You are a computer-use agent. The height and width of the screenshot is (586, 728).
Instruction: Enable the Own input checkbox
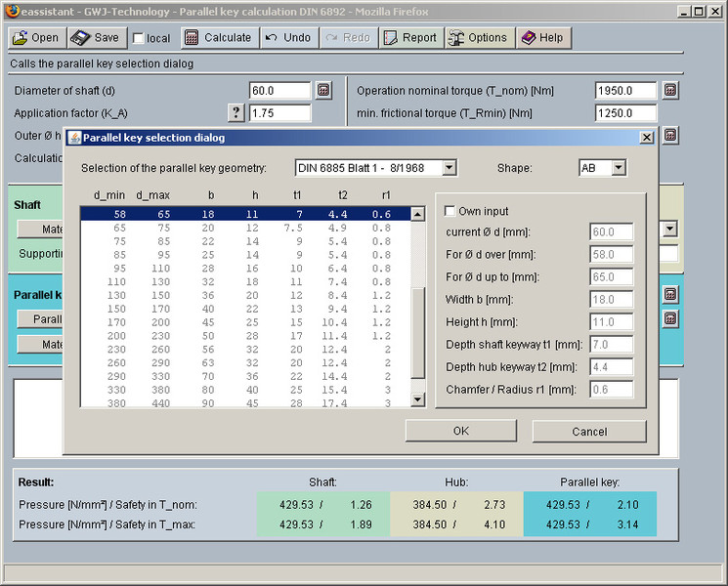(450, 211)
